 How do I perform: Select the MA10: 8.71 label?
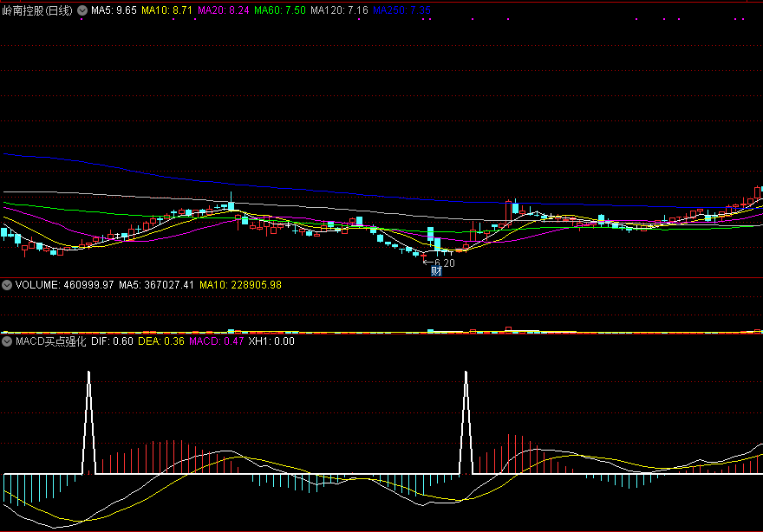[x=166, y=10]
